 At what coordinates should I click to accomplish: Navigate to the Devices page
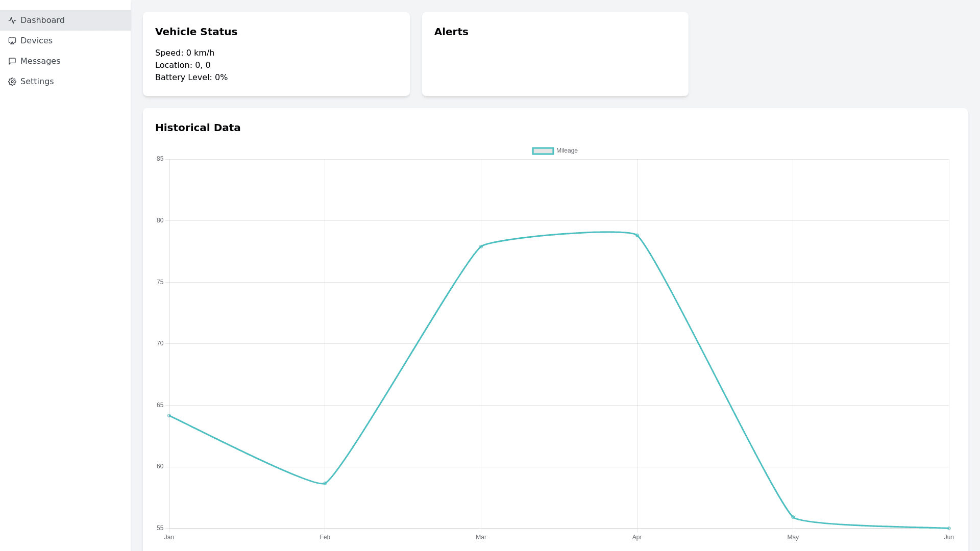(x=36, y=41)
